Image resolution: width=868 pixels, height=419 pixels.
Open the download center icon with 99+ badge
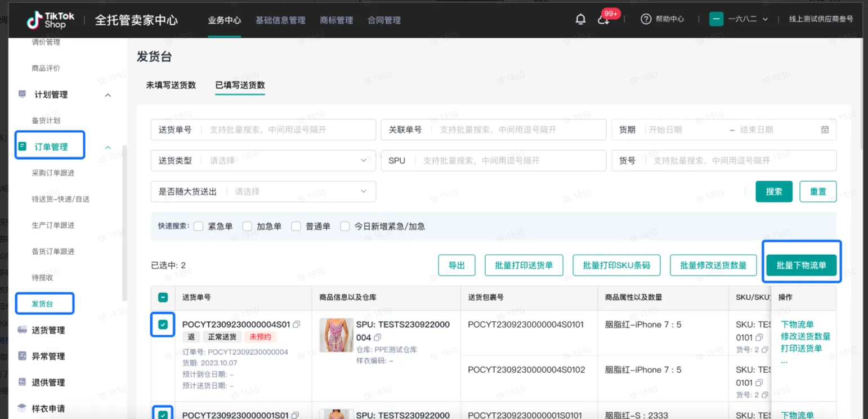point(603,20)
